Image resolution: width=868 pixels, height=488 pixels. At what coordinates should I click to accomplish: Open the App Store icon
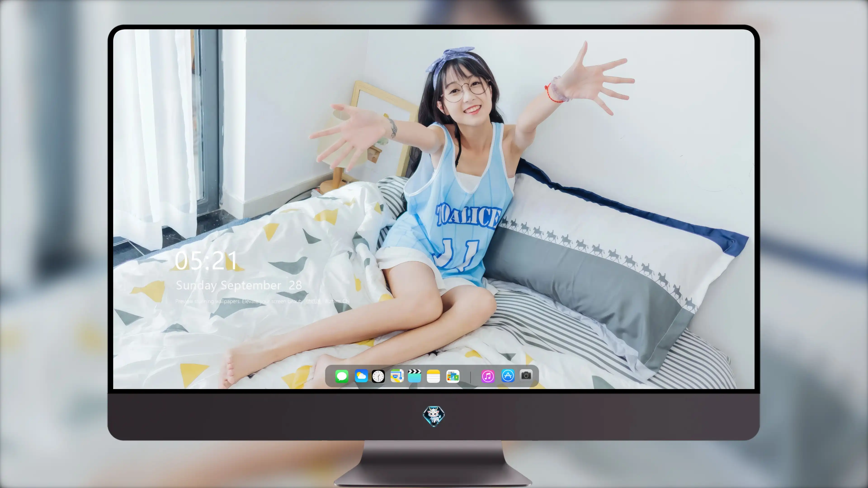pos(508,375)
